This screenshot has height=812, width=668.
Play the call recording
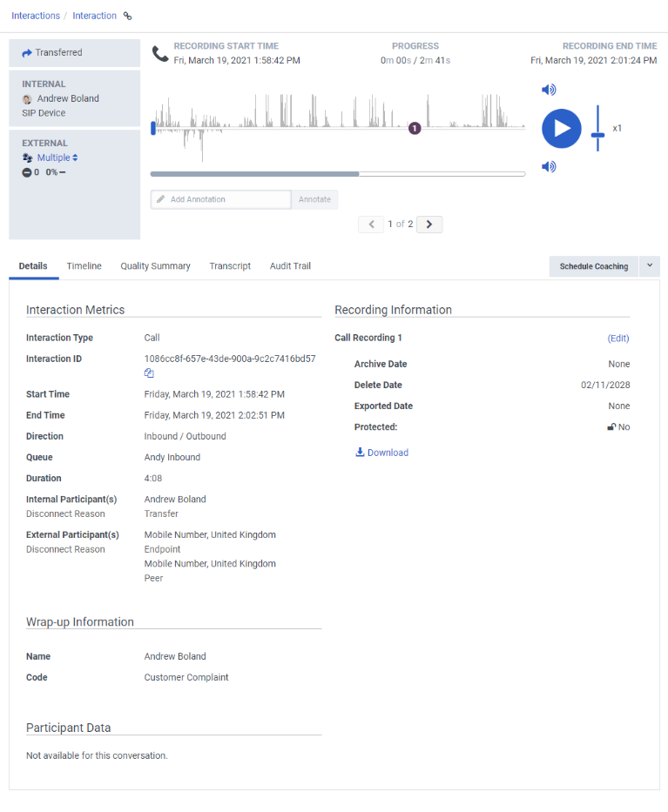click(x=561, y=129)
